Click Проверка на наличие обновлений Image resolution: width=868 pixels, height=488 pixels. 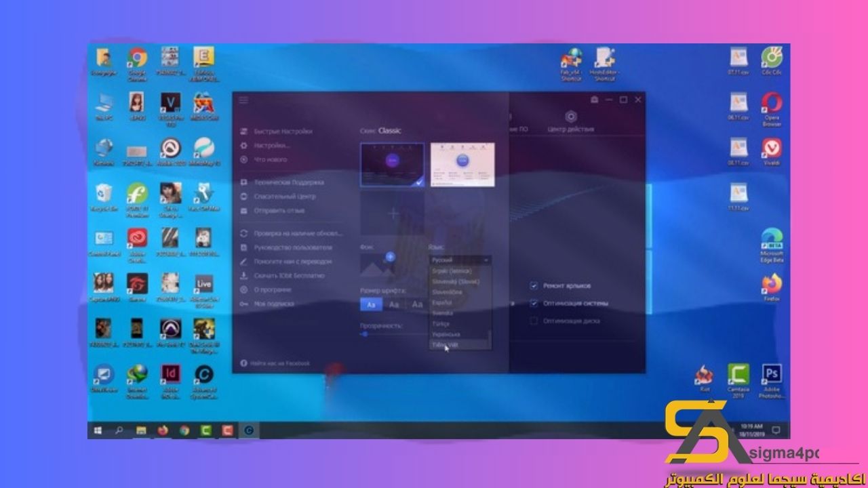pyautogui.click(x=292, y=233)
